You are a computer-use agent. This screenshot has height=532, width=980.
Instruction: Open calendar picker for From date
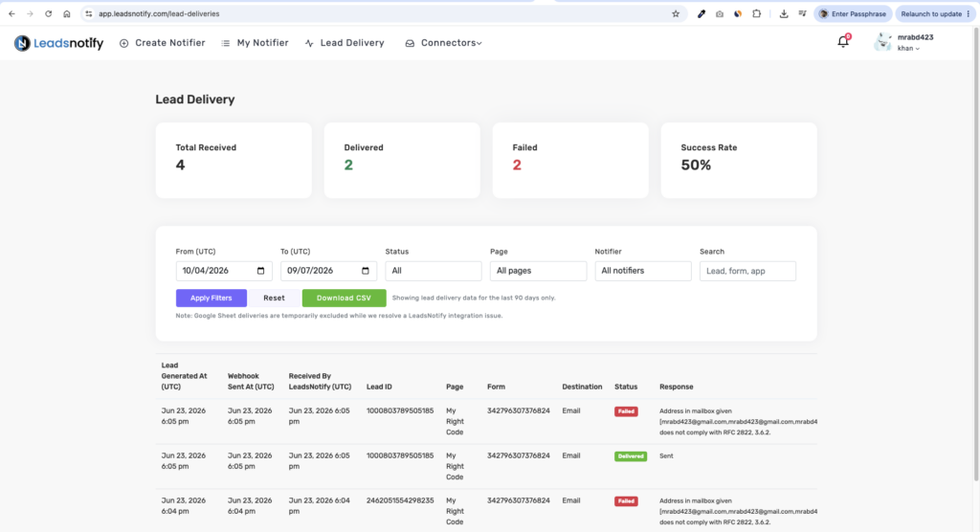point(260,271)
